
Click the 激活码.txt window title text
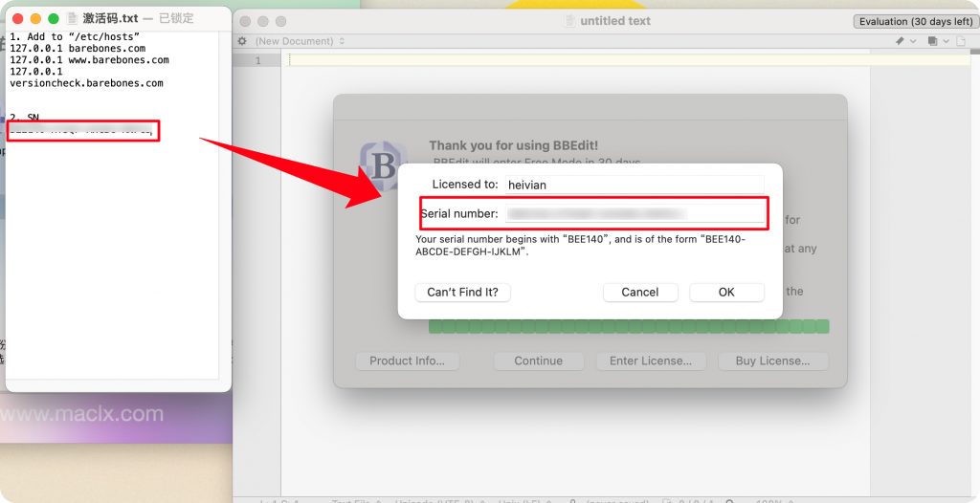pos(111,19)
